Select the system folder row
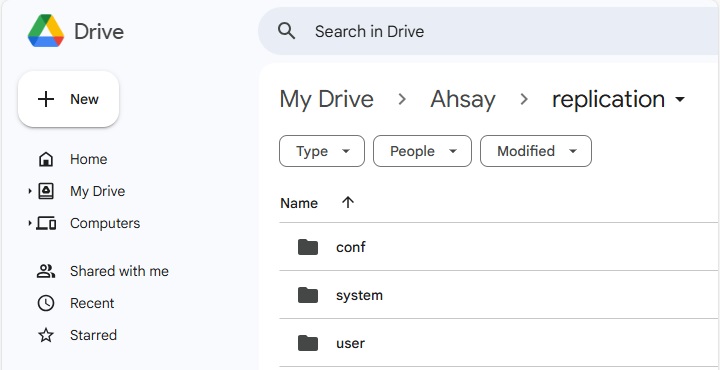 pyautogui.click(x=500, y=295)
